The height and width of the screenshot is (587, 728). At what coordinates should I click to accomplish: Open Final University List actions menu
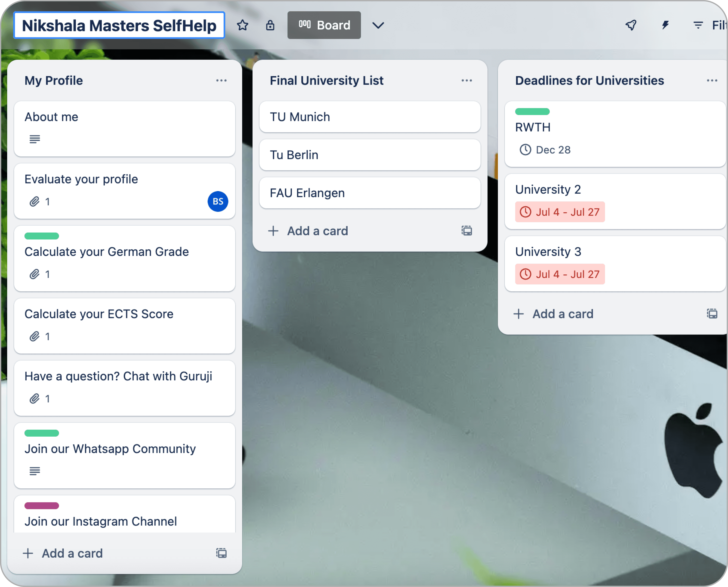(x=466, y=81)
